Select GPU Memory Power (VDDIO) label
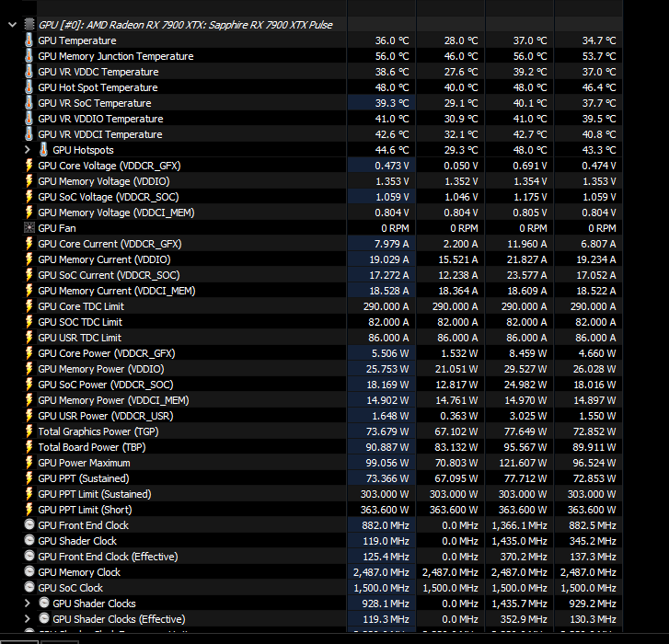 (x=101, y=369)
